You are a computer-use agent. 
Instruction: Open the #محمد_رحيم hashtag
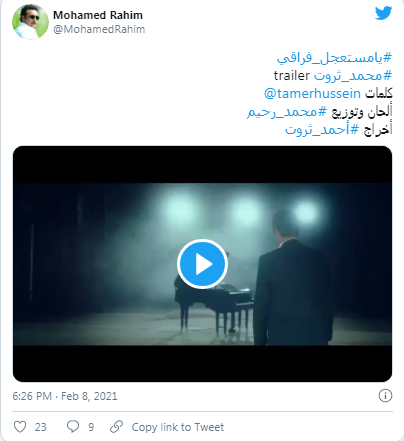[x=287, y=112]
